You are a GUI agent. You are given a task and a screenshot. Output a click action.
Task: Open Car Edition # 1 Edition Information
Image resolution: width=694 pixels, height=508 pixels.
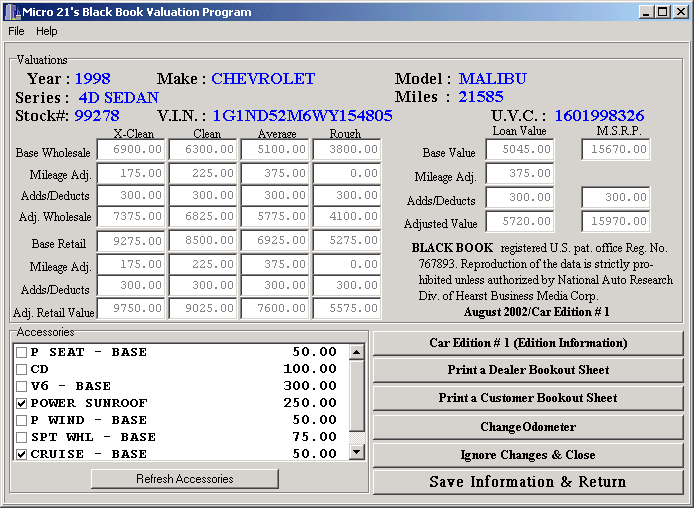528,343
